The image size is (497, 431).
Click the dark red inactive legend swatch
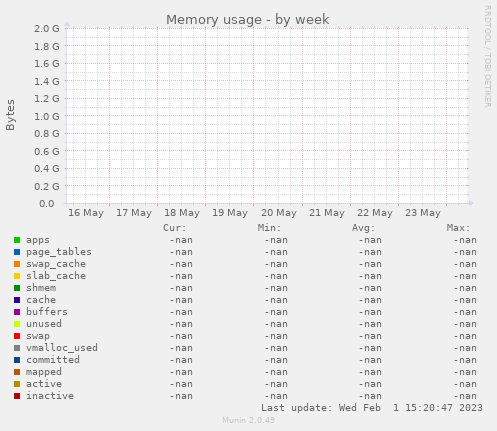point(17,396)
